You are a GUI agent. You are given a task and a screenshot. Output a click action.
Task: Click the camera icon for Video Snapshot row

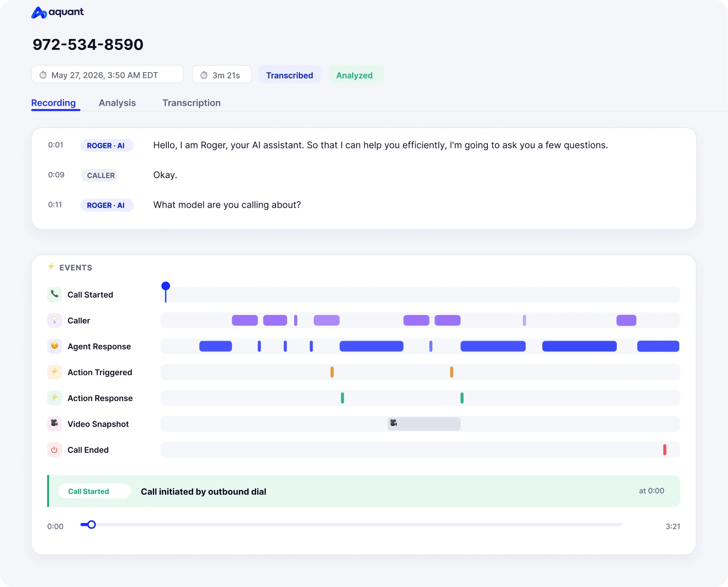55,423
